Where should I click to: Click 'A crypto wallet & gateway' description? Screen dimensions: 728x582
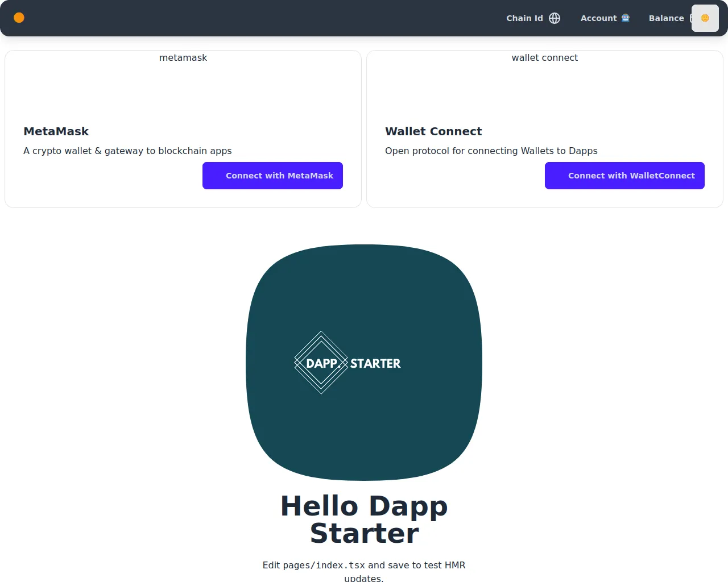pos(127,151)
